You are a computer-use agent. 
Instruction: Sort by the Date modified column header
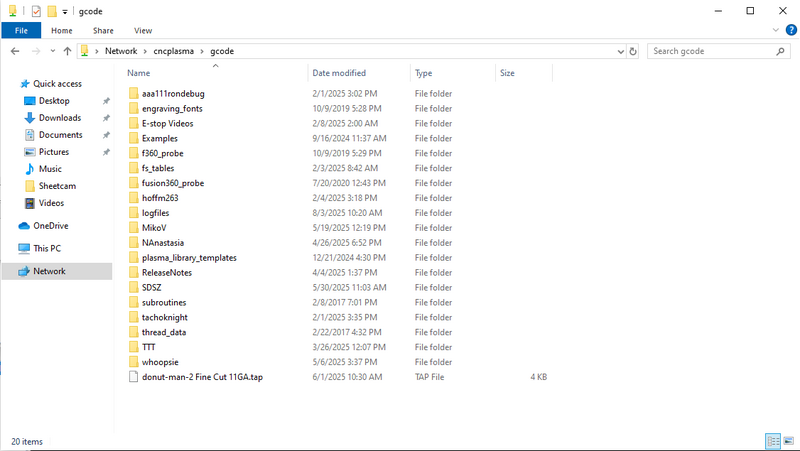coord(339,73)
